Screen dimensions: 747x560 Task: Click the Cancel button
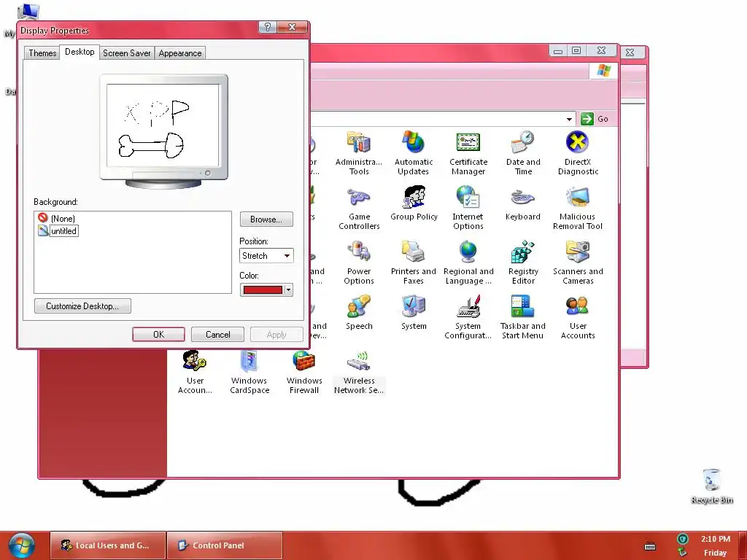click(x=217, y=334)
